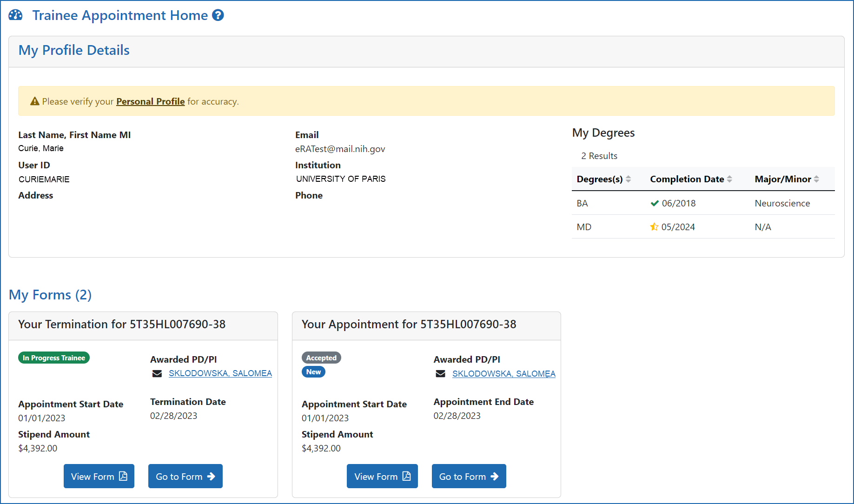Click the My Forms (2) heading

(x=50, y=295)
